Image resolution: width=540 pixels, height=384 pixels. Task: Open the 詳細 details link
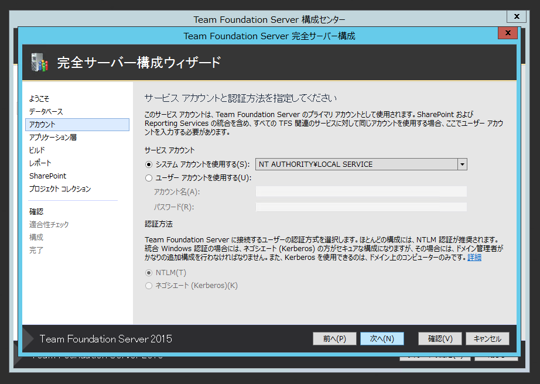point(474,257)
